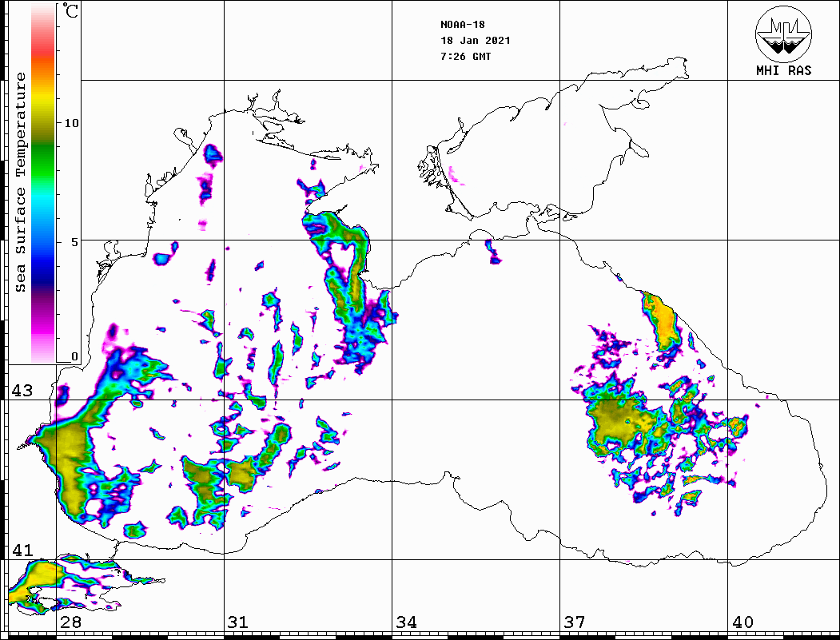Viewport: 840px width, 640px height.
Task: Click the '7:26 GMT' time text
Action: 465,57
